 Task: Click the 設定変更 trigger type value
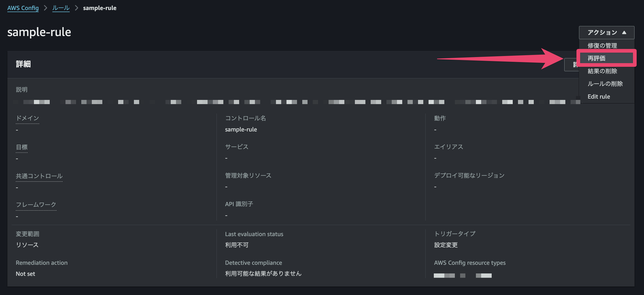(x=446, y=245)
